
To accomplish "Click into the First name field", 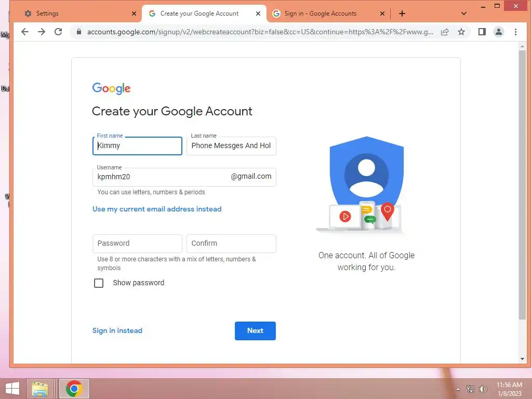I will click(x=137, y=146).
